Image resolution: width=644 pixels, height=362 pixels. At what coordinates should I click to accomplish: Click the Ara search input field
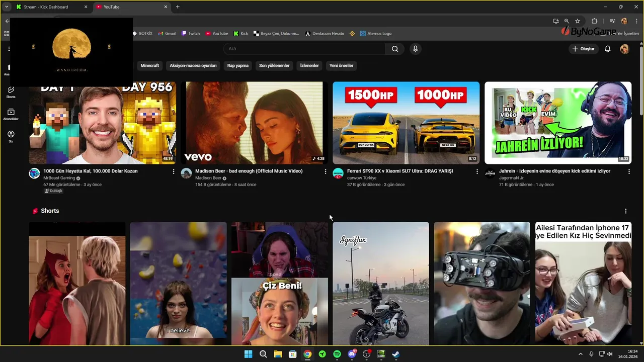304,49
